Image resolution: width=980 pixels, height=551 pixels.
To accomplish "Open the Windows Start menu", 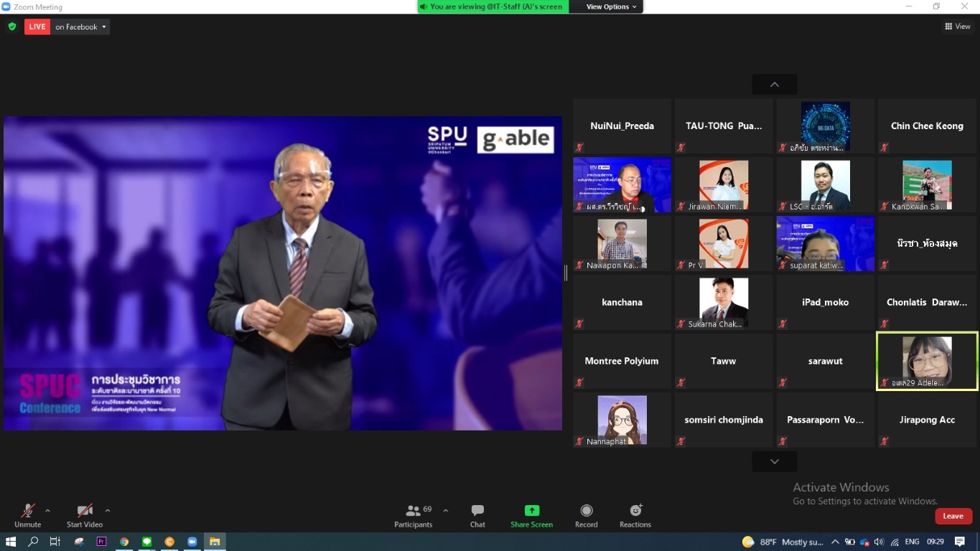I will [11, 542].
